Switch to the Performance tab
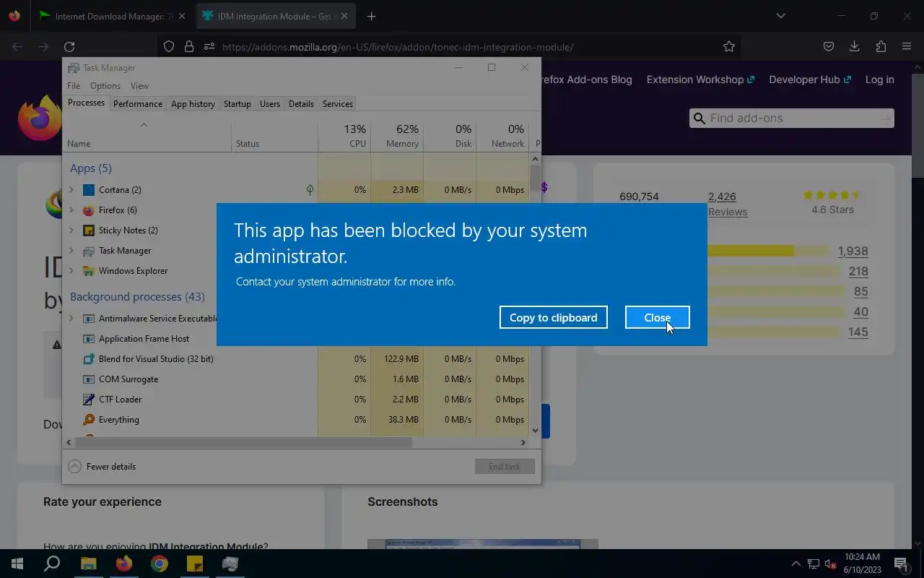This screenshot has height=578, width=924. (x=138, y=103)
